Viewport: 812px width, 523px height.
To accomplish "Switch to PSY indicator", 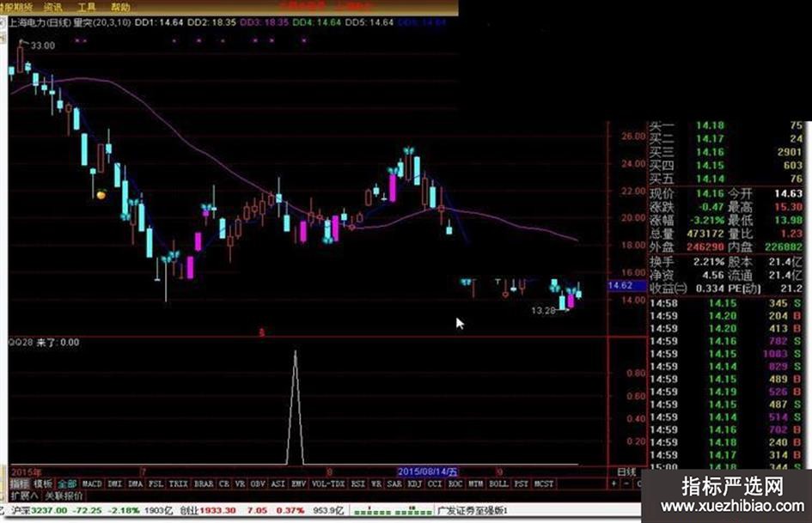I will (x=521, y=483).
